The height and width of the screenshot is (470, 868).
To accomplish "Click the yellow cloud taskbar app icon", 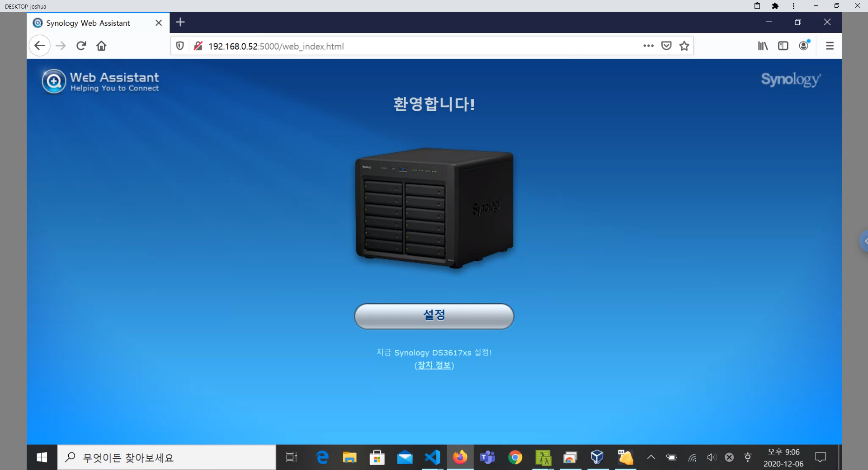I will (626, 457).
